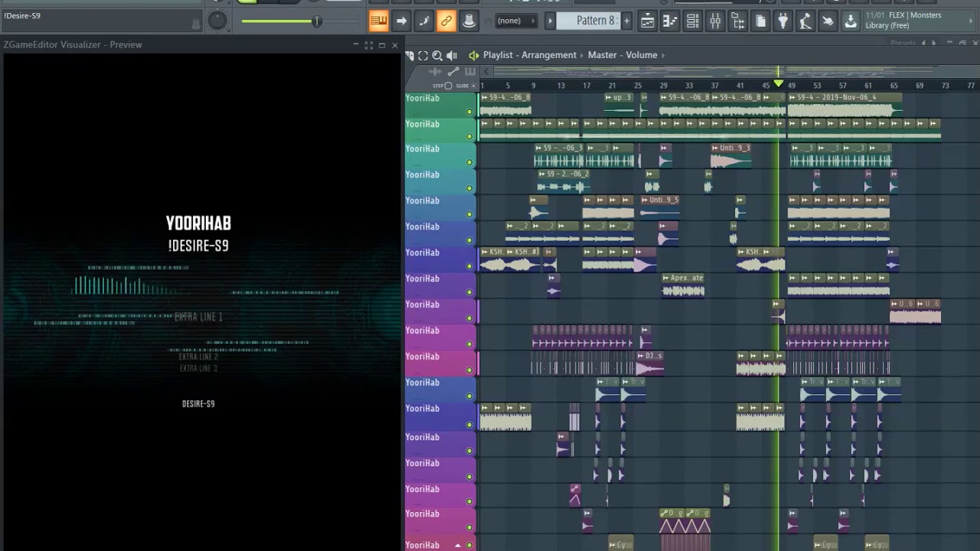The image size is (980, 551).
Task: Open the (none) selector dropdown
Action: tap(515, 21)
